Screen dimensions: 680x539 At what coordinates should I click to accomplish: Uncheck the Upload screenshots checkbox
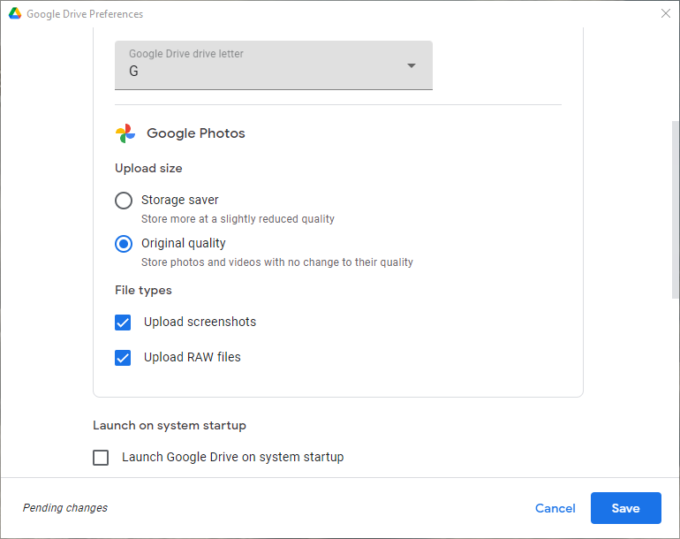pyautogui.click(x=123, y=322)
